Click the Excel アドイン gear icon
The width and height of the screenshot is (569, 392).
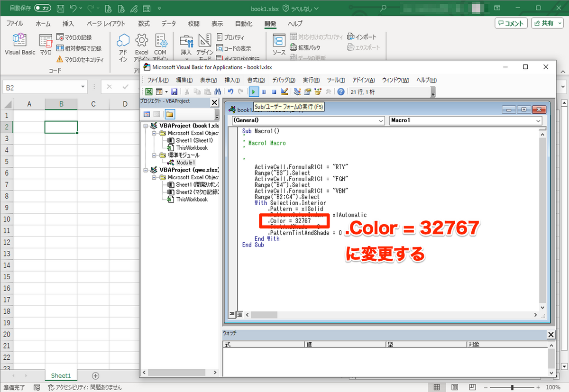click(141, 40)
